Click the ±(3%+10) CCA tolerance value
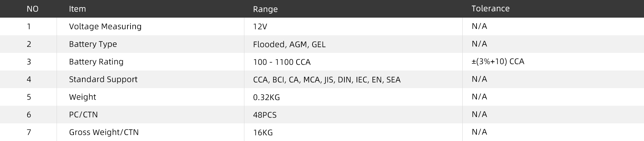The width and height of the screenshot is (644, 141). tap(498, 62)
